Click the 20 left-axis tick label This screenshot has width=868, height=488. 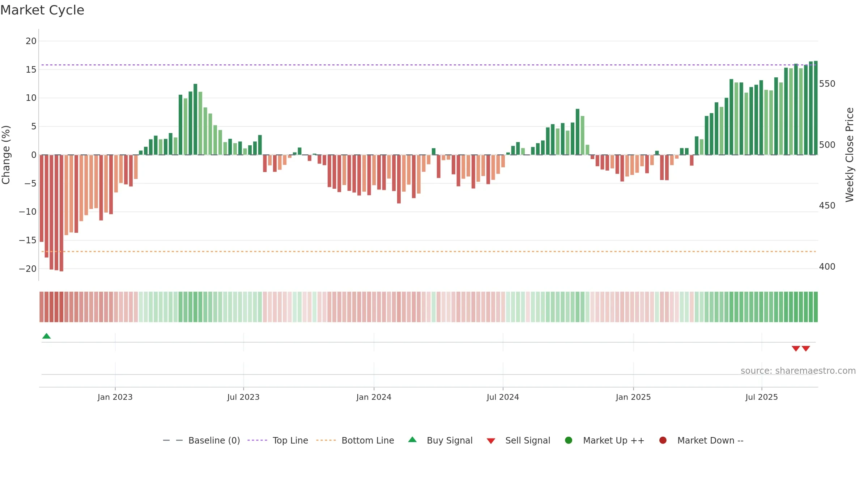click(31, 41)
